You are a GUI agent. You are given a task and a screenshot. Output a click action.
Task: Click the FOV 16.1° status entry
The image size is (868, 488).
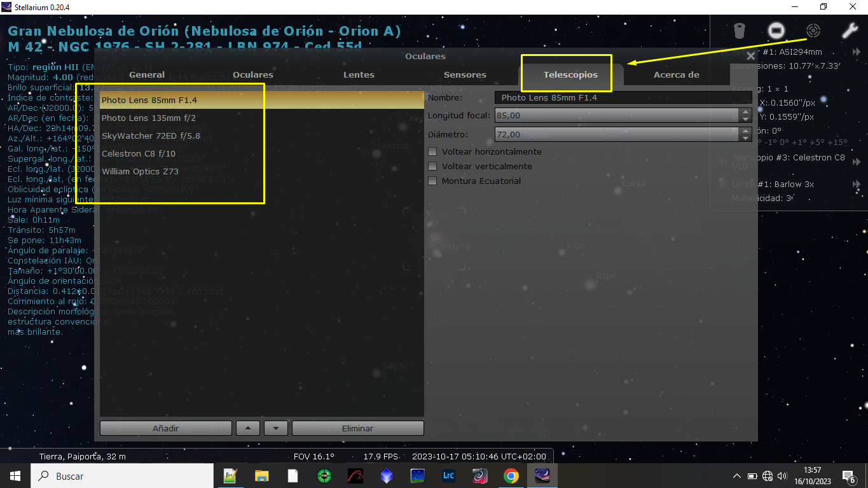pos(314,456)
